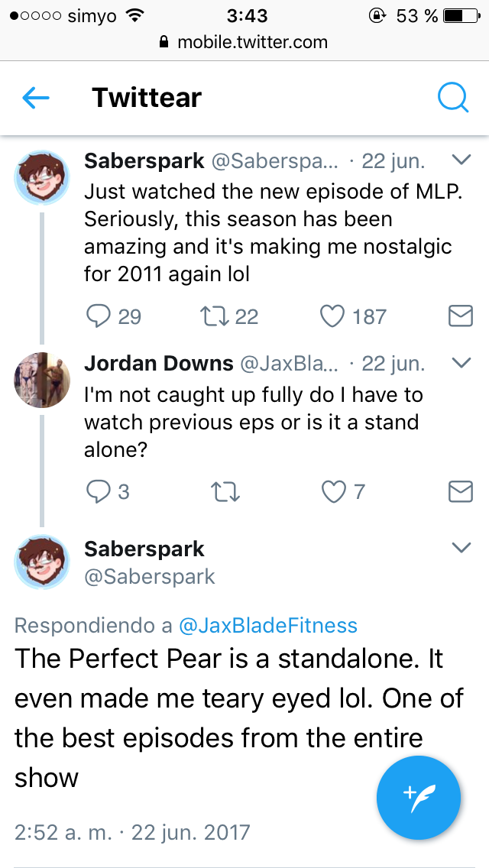This screenshot has width=489, height=868.
Task: Tap the back arrow icon
Action: (36, 98)
